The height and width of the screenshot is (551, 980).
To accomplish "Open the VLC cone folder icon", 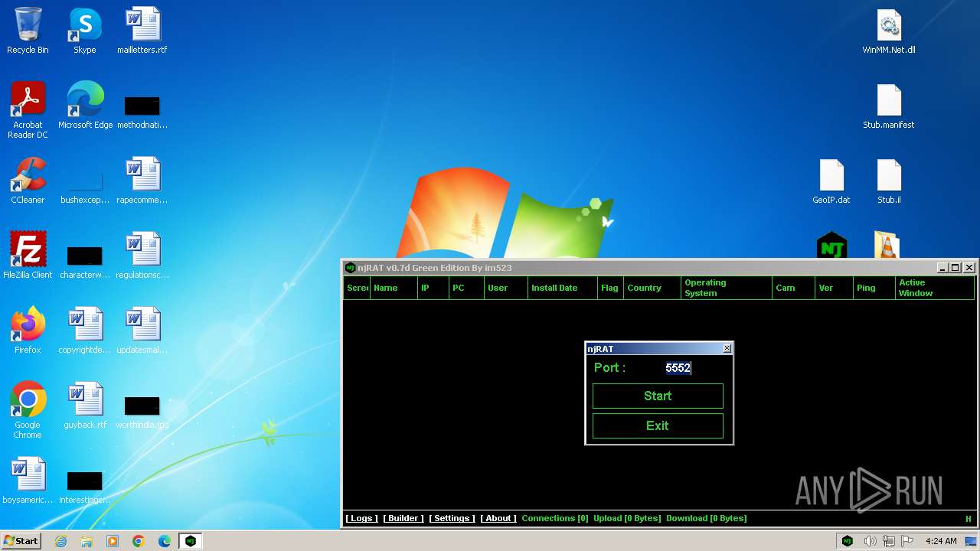I will (x=887, y=246).
